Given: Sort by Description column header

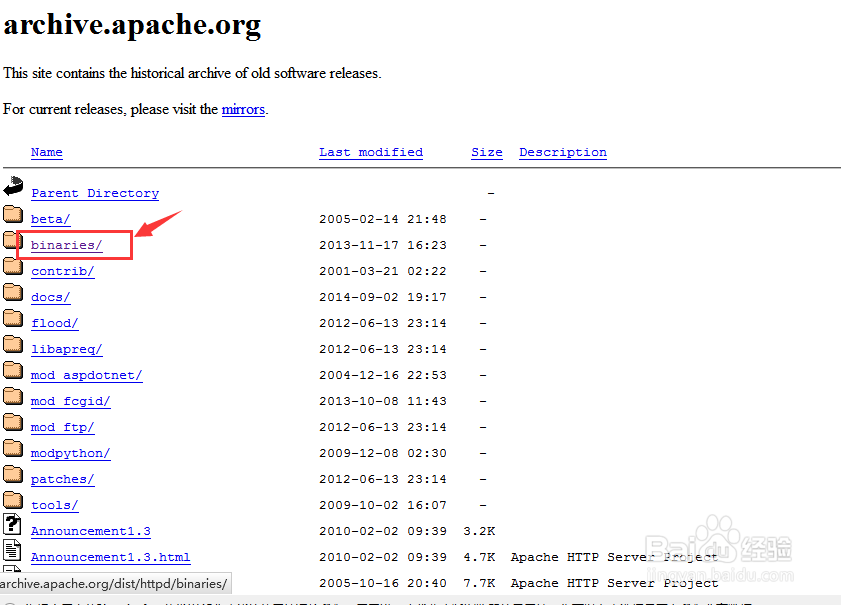Looking at the screenshot, I should click(x=563, y=152).
